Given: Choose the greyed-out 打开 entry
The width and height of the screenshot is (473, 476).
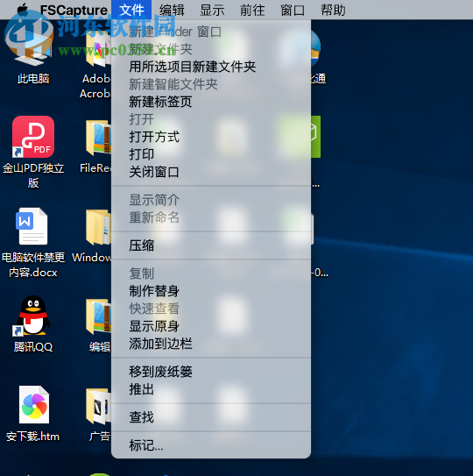Looking at the screenshot, I should coord(211,119).
